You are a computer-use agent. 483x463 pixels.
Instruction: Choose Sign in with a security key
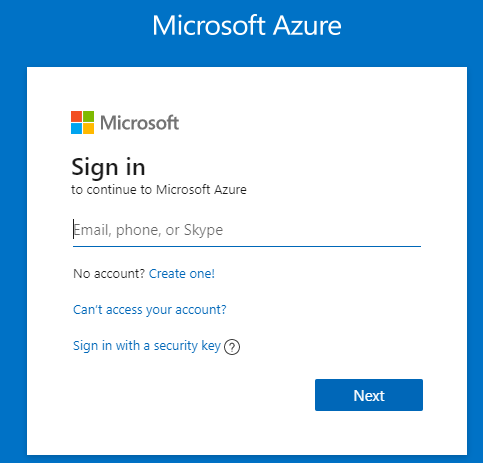pyautogui.click(x=147, y=346)
